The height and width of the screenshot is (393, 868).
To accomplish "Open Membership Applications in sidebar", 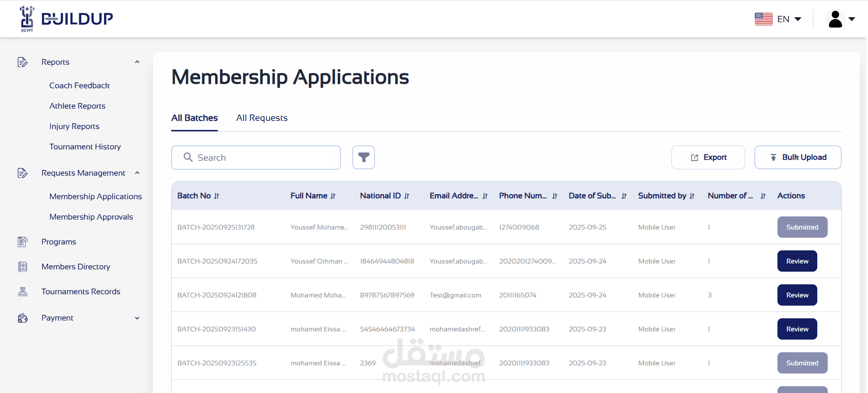I will tap(96, 196).
